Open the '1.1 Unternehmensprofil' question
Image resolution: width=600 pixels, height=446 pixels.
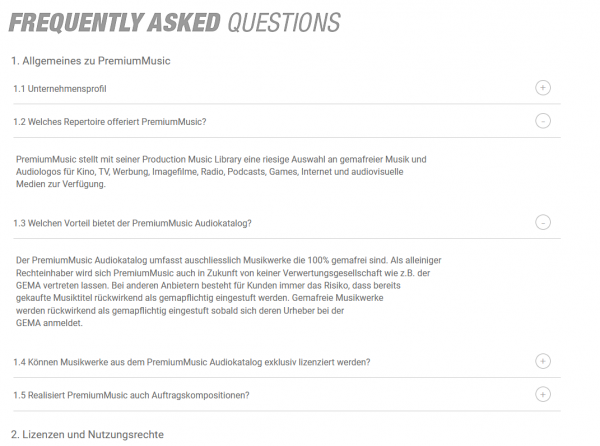click(x=60, y=89)
